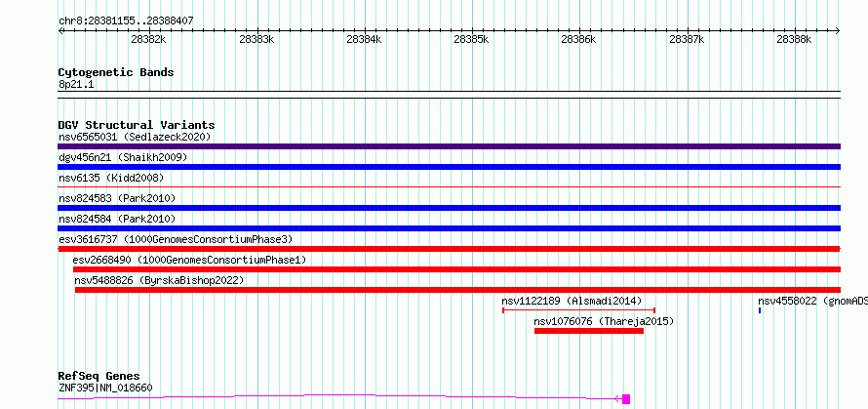This screenshot has width=868, height=409.
Task: Click the DGV Structural Variants track title
Action: click(137, 125)
